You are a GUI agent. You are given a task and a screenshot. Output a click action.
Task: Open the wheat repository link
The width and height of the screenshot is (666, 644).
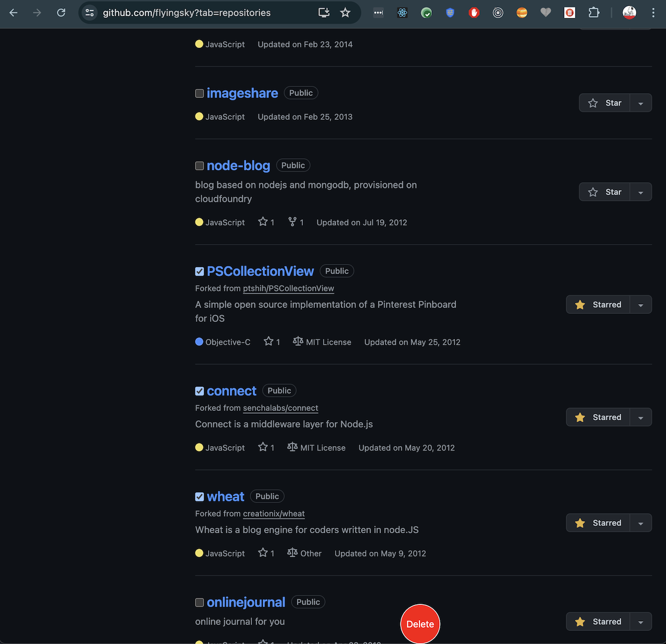coord(225,497)
